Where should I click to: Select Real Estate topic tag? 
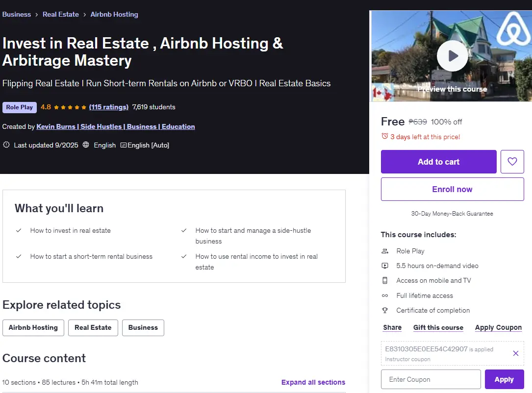[x=93, y=327]
